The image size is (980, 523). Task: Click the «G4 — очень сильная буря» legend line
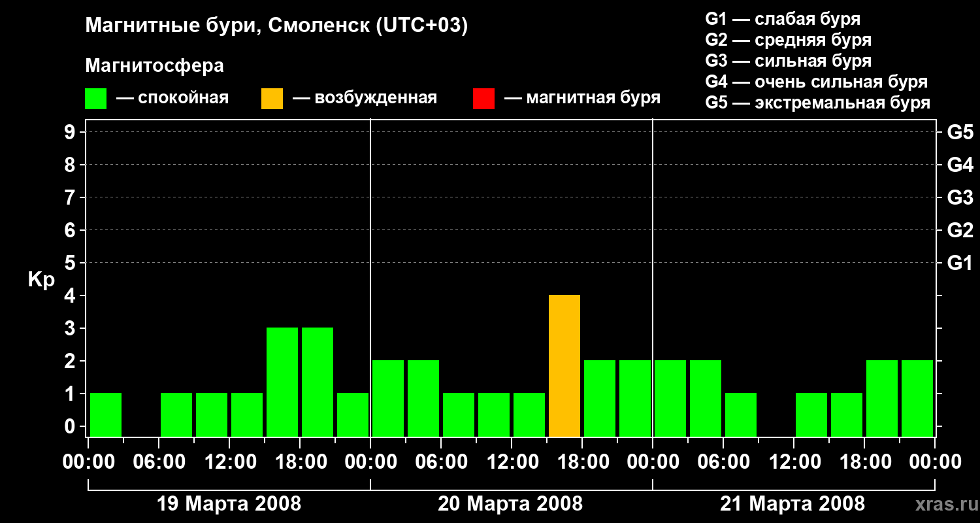(817, 82)
